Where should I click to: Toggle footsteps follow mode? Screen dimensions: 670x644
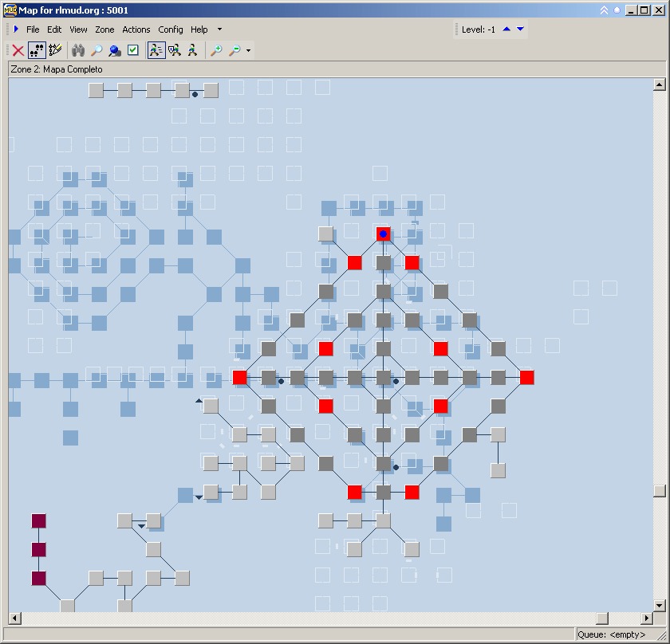pyautogui.click(x=37, y=50)
